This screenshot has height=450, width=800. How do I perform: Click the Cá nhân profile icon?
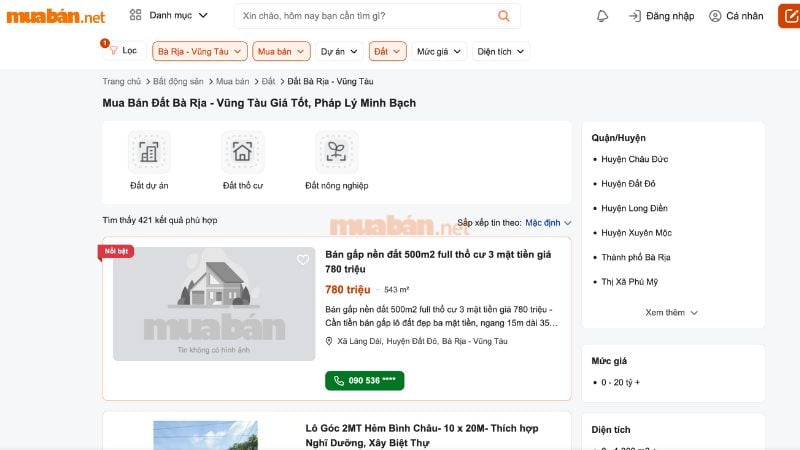[715, 16]
